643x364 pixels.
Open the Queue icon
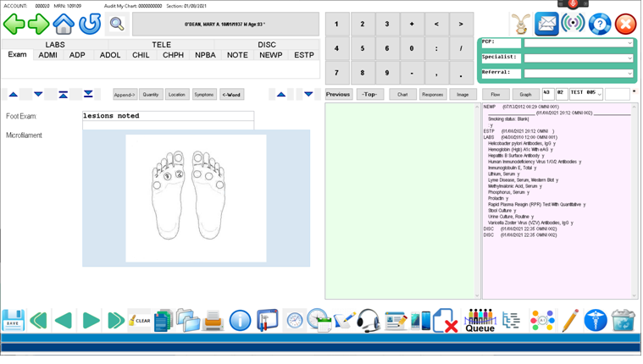[x=479, y=320]
